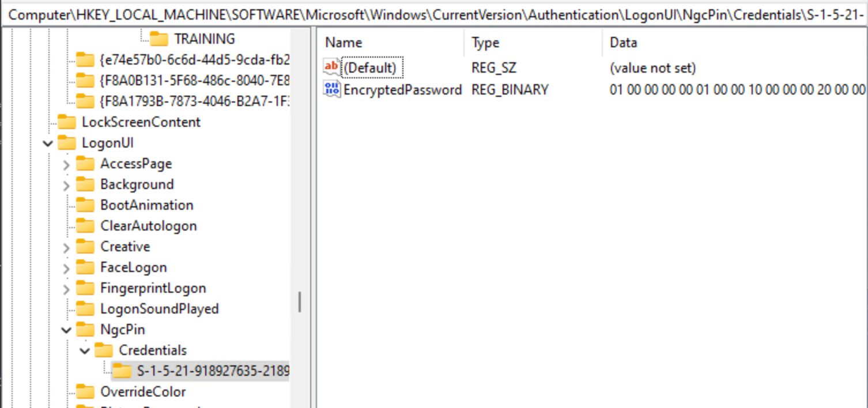Expand the AccessPage key
Image resolution: width=868 pixels, height=408 pixels.
[66, 164]
